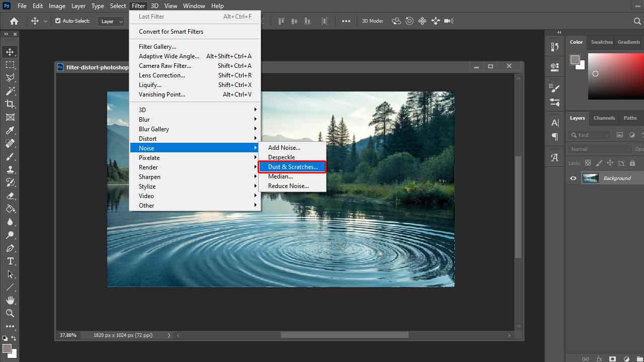Click the 3D roll camera icon
The width and height of the screenshot is (644, 362).
coord(410,21)
